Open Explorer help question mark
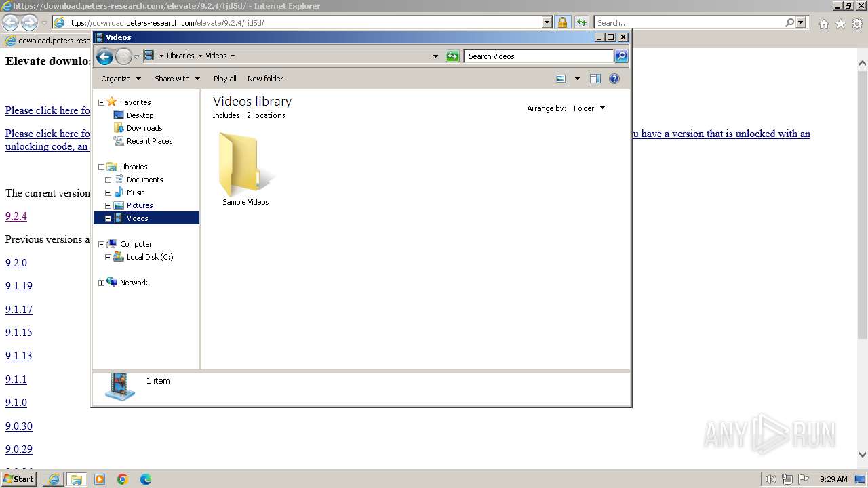 click(x=614, y=79)
